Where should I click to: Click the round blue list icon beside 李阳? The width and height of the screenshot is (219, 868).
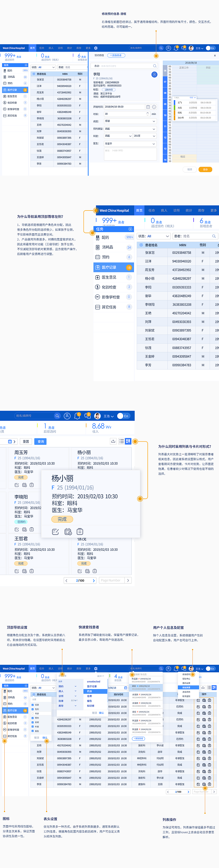click(154, 74)
